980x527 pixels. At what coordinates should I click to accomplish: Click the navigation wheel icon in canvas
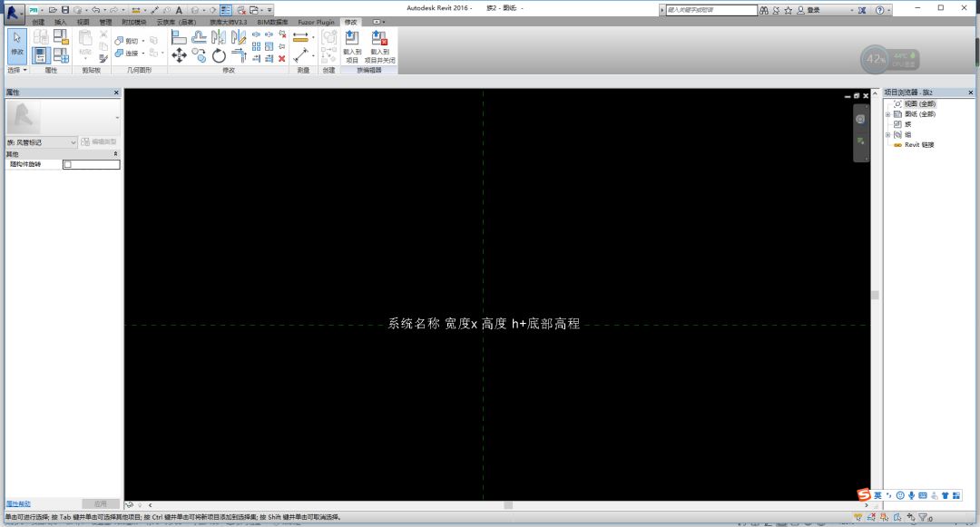(x=860, y=119)
